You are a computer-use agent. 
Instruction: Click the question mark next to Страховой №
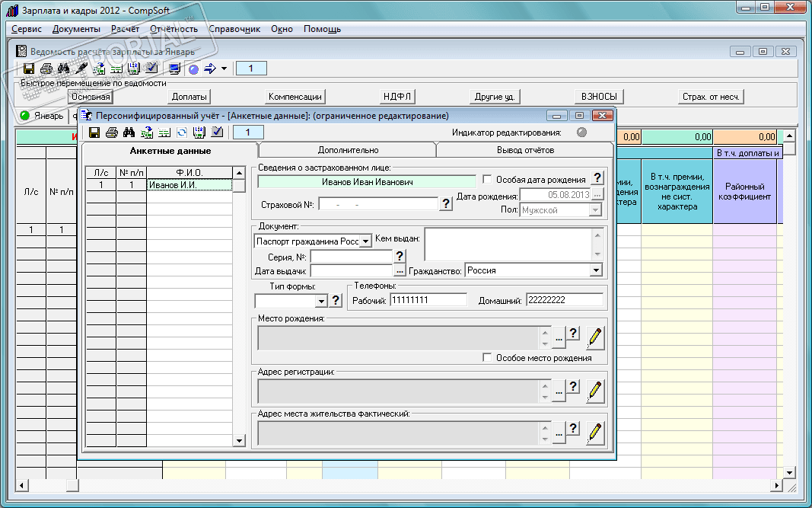pyautogui.click(x=446, y=203)
